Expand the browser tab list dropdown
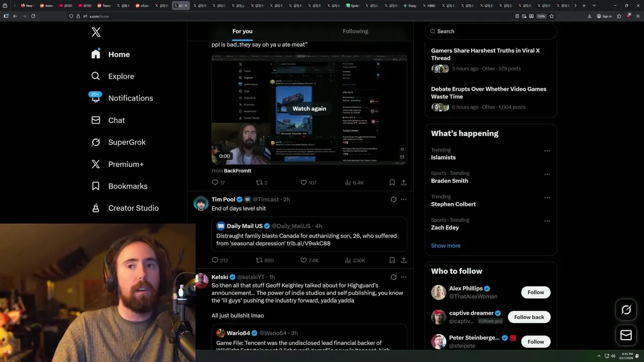This screenshot has height=362, width=644. pyautogui.click(x=594, y=6)
